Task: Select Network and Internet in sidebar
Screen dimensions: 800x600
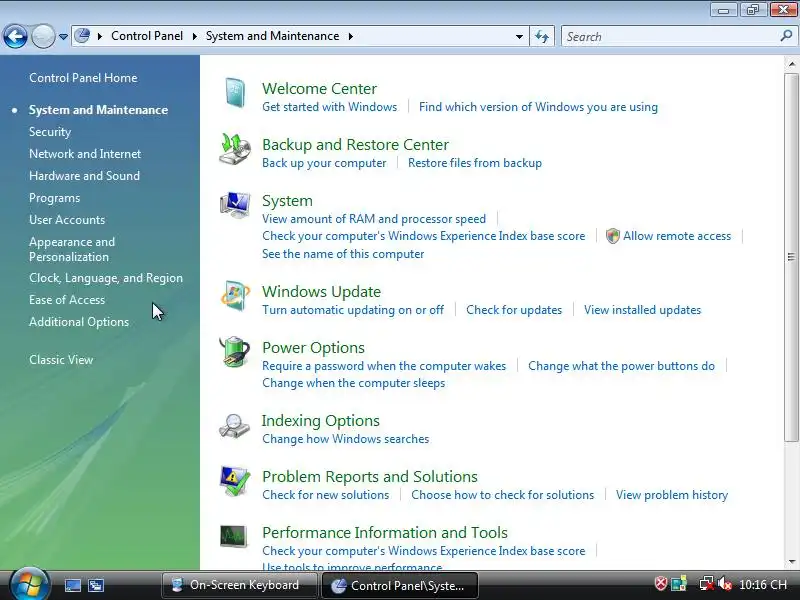Action: point(85,154)
